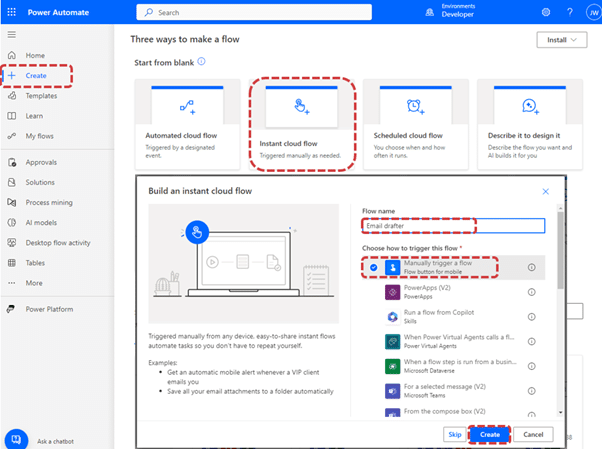Click the Power Virtual Agents trigger icon
This screenshot has height=449, width=602.
[x=392, y=341]
